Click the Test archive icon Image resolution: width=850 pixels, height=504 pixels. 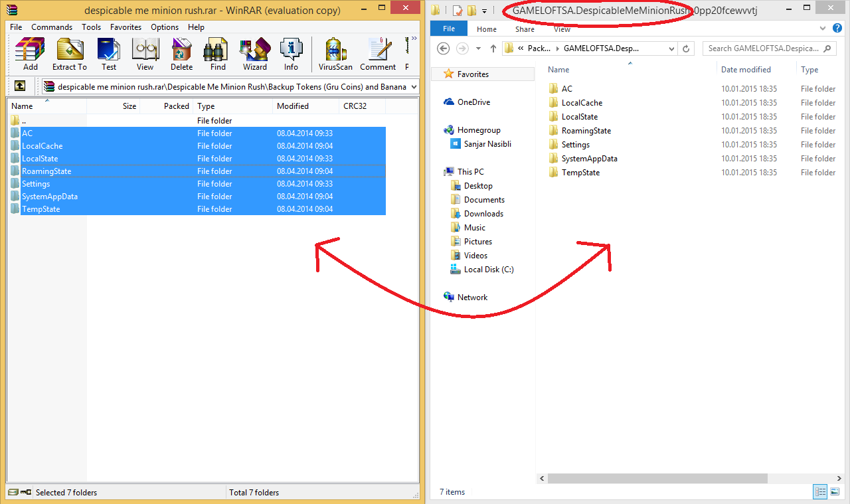click(109, 54)
